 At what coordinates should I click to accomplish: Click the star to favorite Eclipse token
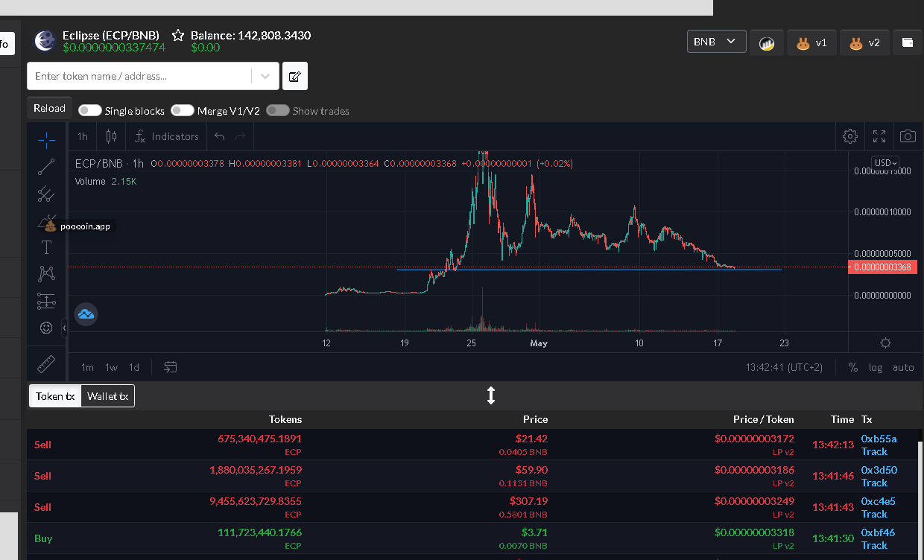(178, 35)
